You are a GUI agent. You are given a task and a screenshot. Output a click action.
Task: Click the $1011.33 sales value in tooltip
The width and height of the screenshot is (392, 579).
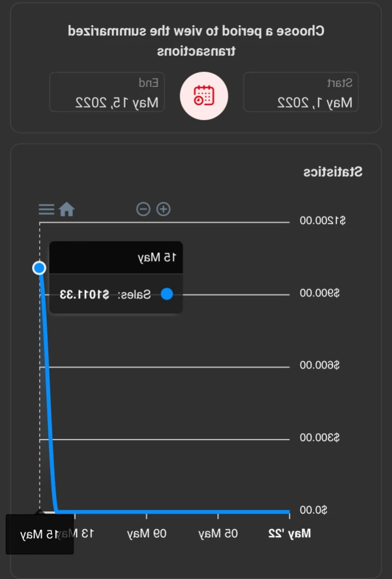coord(85,295)
